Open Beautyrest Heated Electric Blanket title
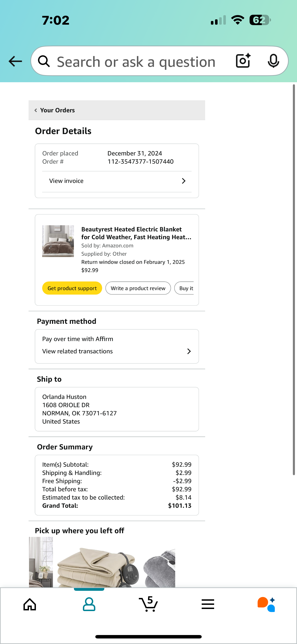Viewport: 297px width, 644px height. (136, 233)
